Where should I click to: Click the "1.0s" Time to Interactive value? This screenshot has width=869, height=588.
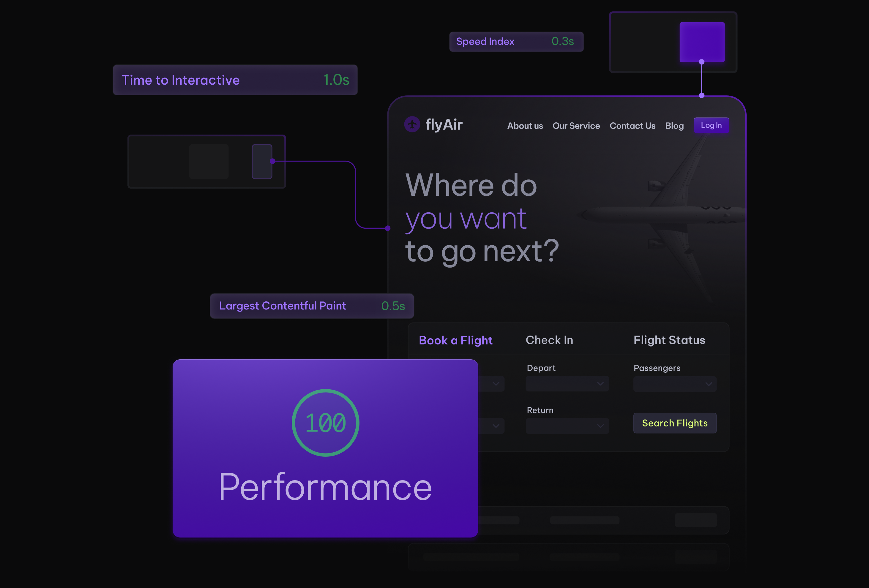336,80
